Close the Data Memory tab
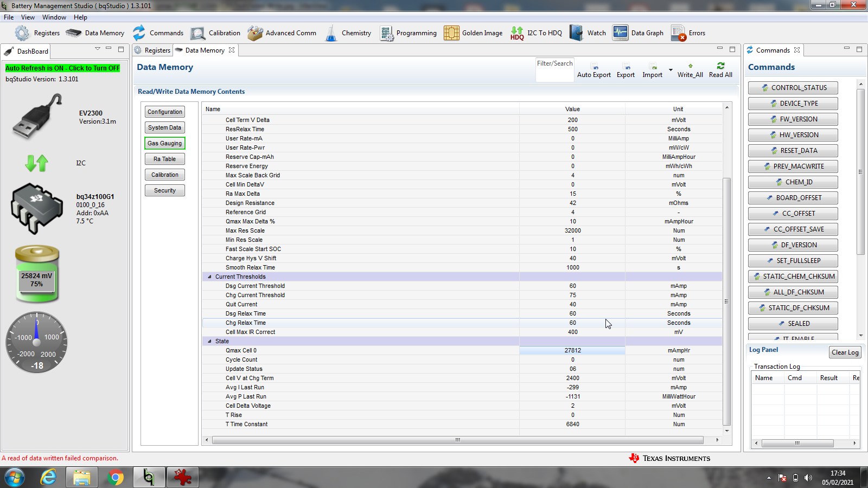The image size is (868, 488). (x=232, y=50)
